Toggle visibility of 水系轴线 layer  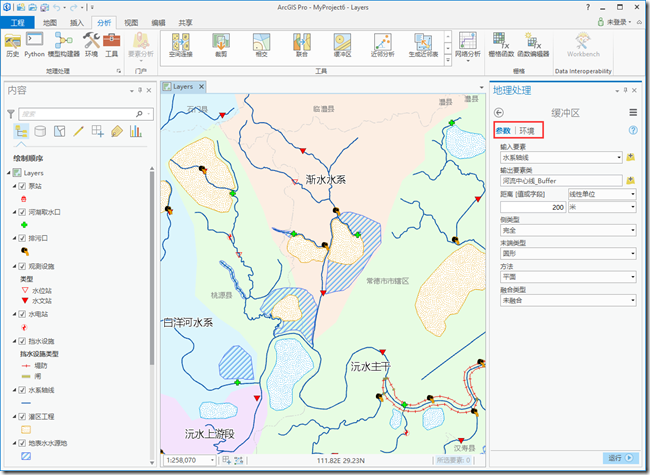tap(22, 390)
